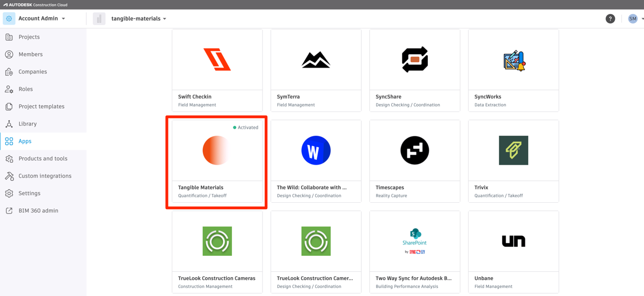Click the Swift Checkin app logo
644x296 pixels.
[x=217, y=60]
